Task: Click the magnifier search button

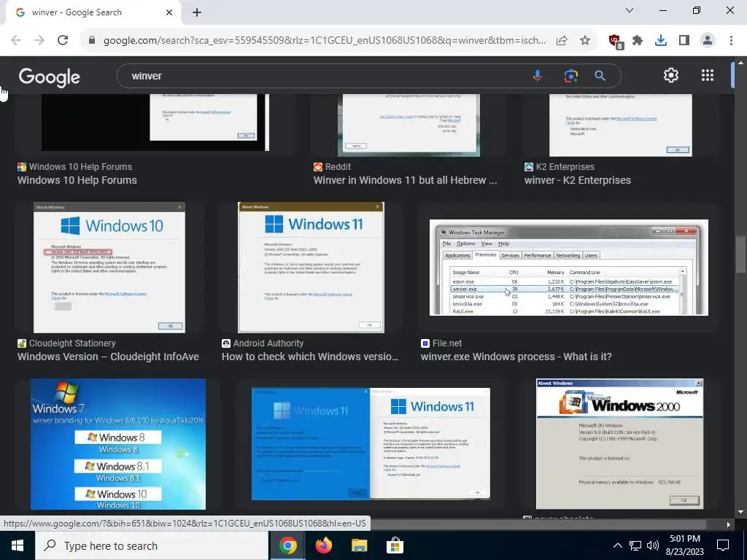Action: [x=600, y=76]
